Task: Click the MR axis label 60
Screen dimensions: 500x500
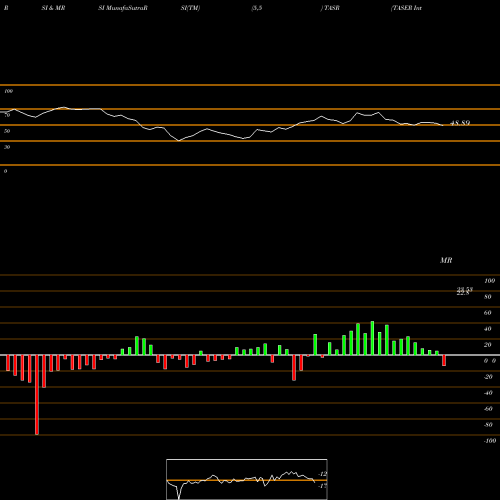Action: 488,313
